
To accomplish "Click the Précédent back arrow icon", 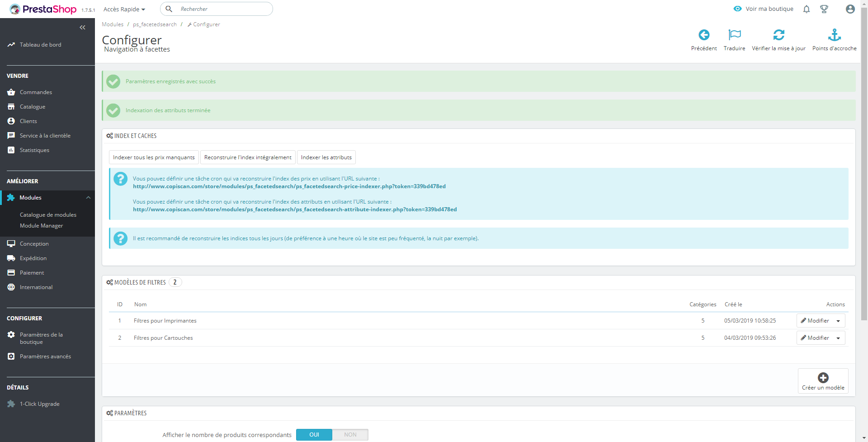I will point(704,35).
